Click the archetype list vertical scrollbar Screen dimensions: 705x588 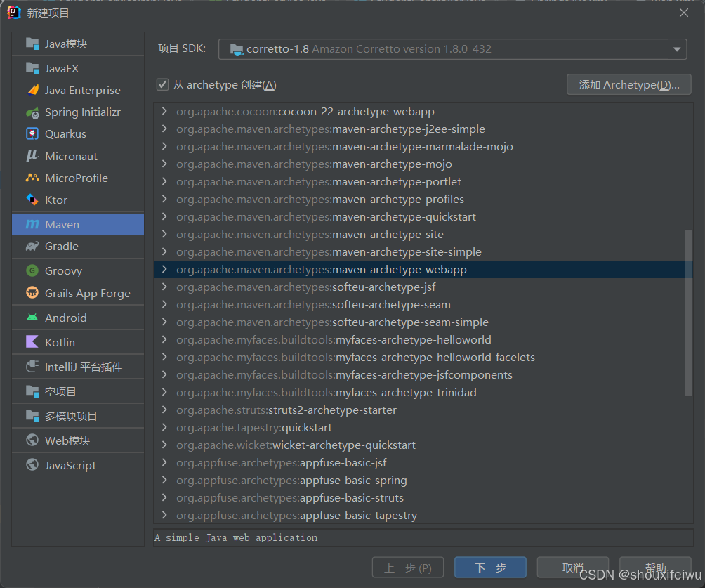[687, 312]
